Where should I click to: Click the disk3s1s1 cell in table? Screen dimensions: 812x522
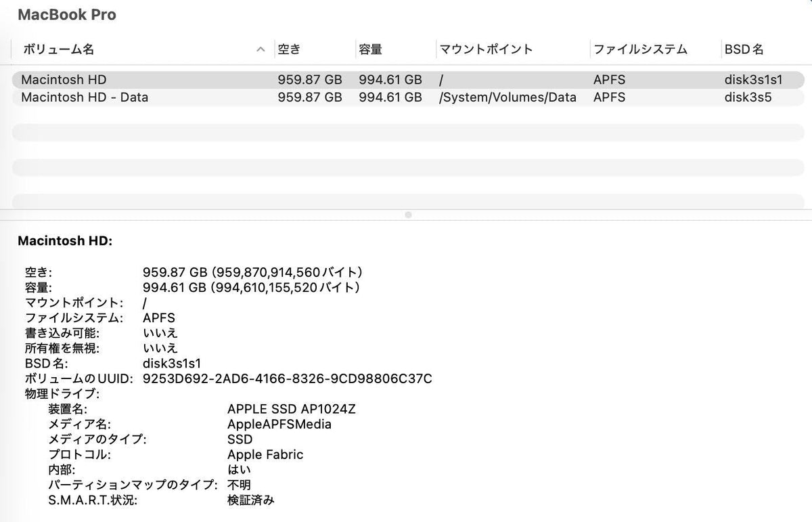[753, 79]
